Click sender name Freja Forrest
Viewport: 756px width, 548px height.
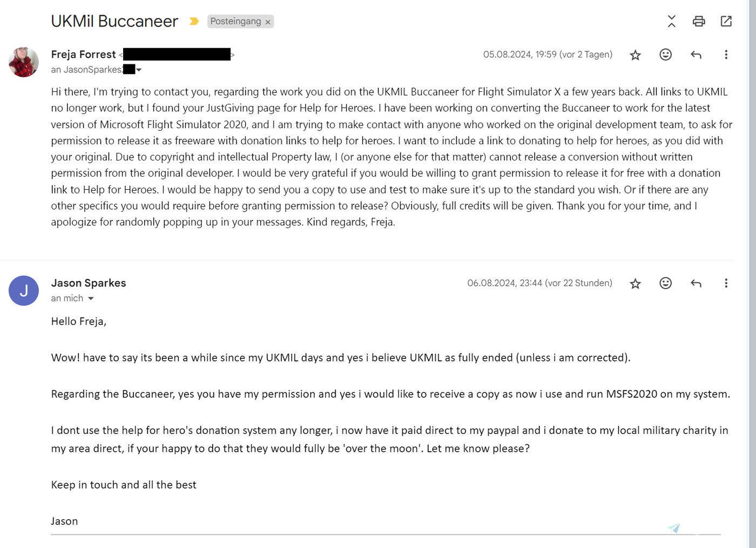83,54
